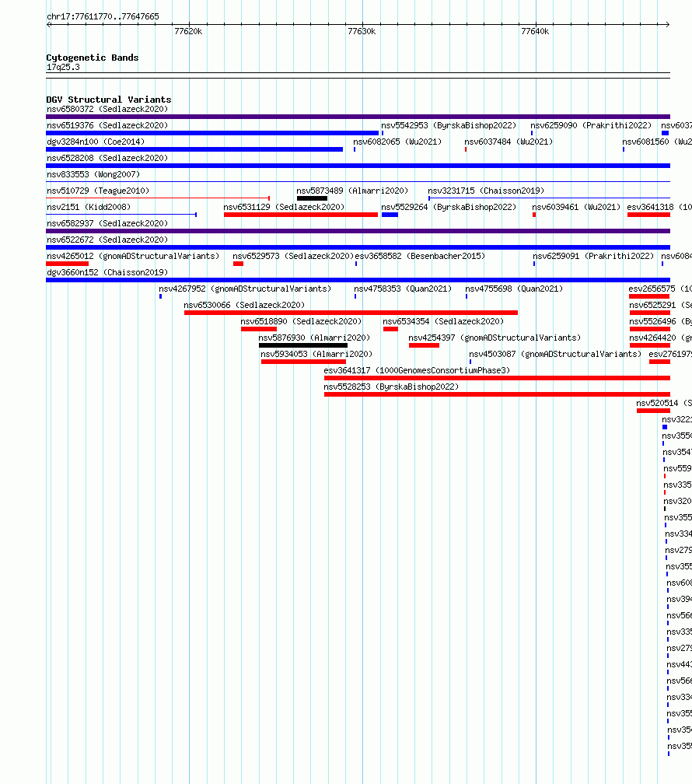The image size is (692, 784).
Task: Click the red bar under nsv6531129
Action: point(301,215)
